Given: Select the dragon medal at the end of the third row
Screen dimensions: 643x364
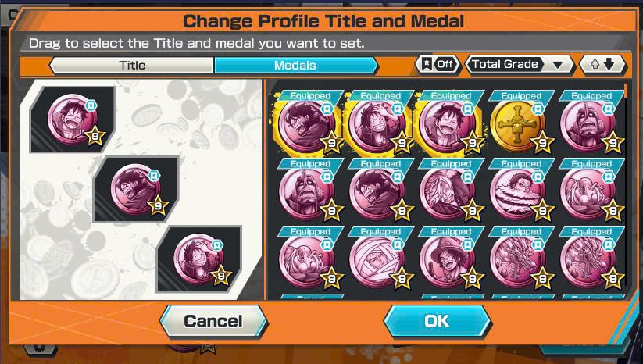Looking at the screenshot, I should [588, 260].
